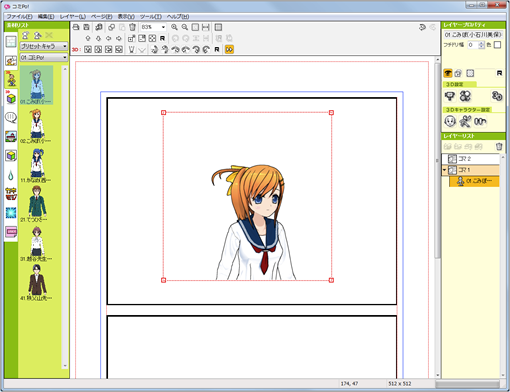
Task: Toggle the highlighted layer visibility eye icon
Action: click(448, 73)
